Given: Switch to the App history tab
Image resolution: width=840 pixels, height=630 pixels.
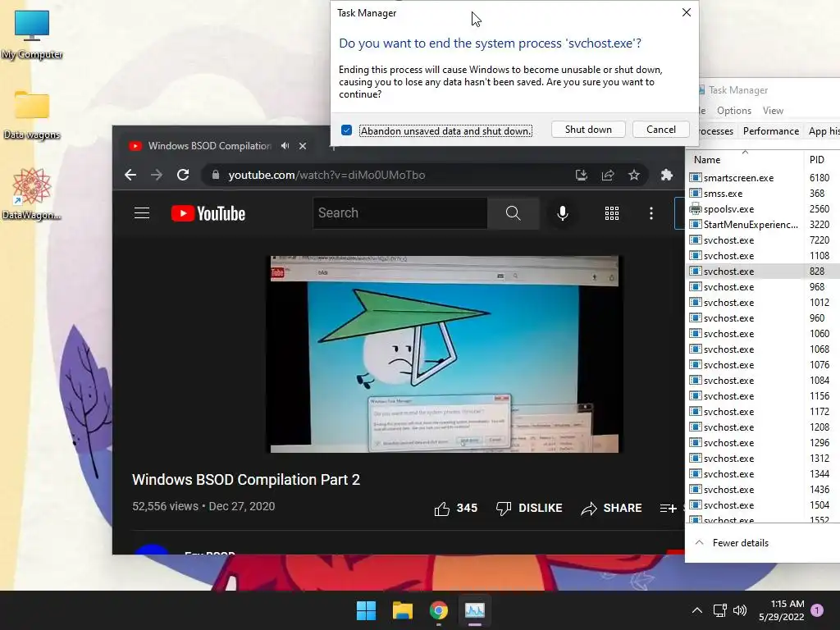Looking at the screenshot, I should click(x=824, y=131).
